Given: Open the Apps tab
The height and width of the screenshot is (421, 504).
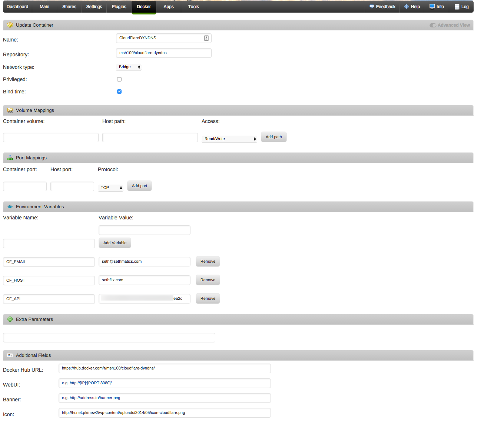Looking at the screenshot, I should coord(169,7).
